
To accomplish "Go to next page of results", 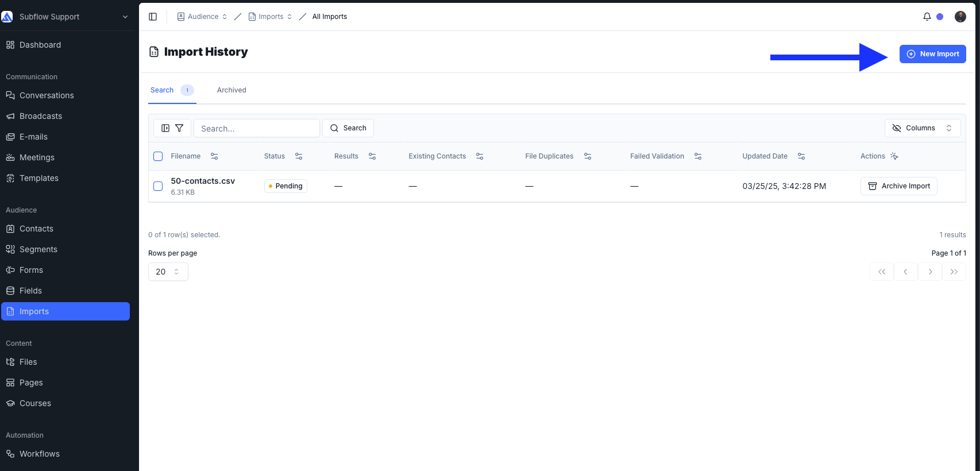I will 930,272.
